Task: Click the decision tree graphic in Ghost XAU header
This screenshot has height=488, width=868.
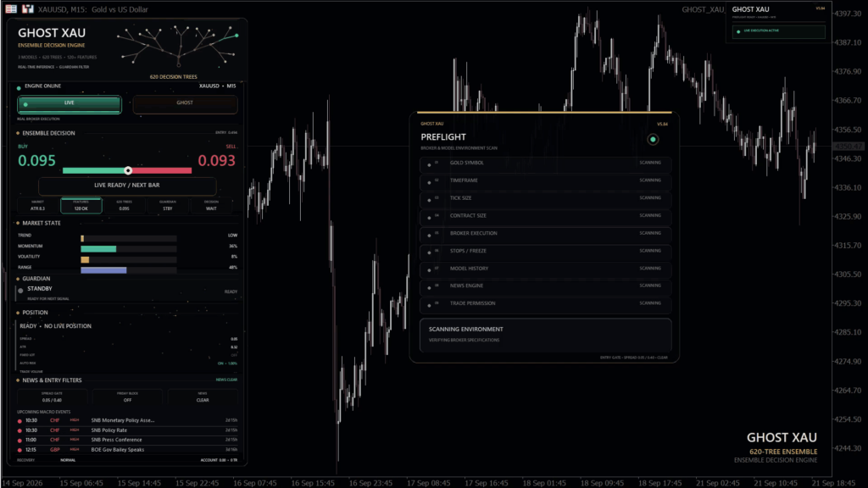Action: pyautogui.click(x=178, y=47)
